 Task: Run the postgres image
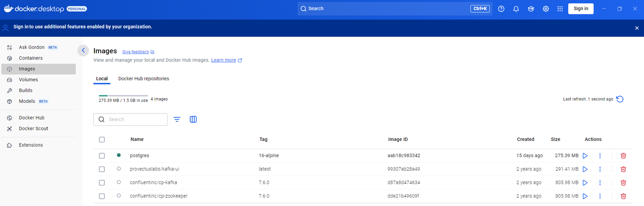(x=585, y=156)
